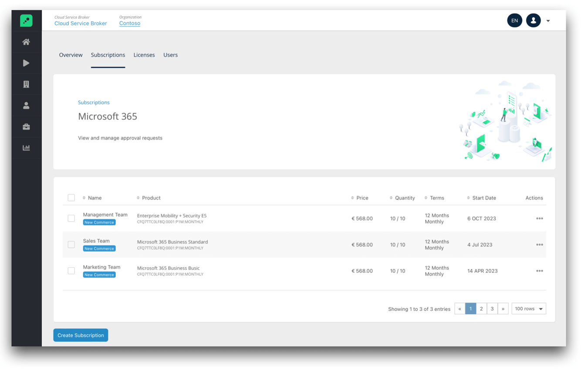Select all subscriptions via header checkbox
The image size is (588, 373).
pyautogui.click(x=71, y=198)
